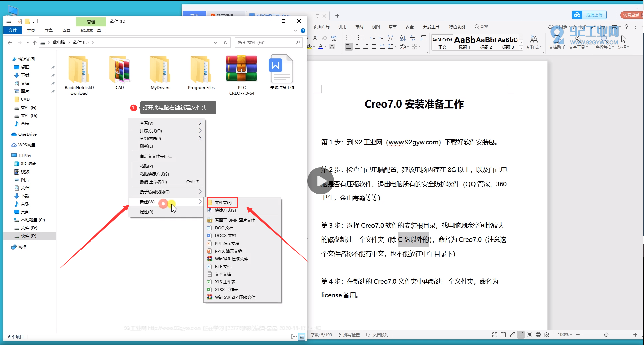
Task: Expand the styles gallery arrow
Action: (521, 48)
